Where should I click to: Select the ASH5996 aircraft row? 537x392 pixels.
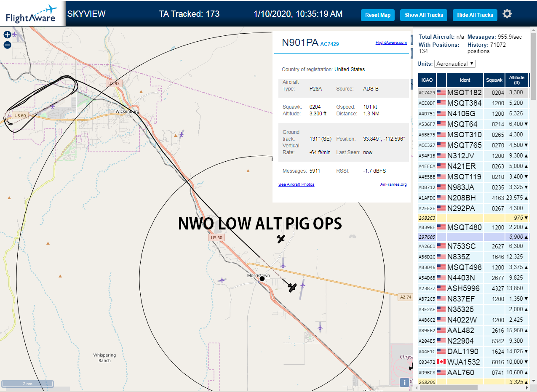pyautogui.click(x=473, y=288)
